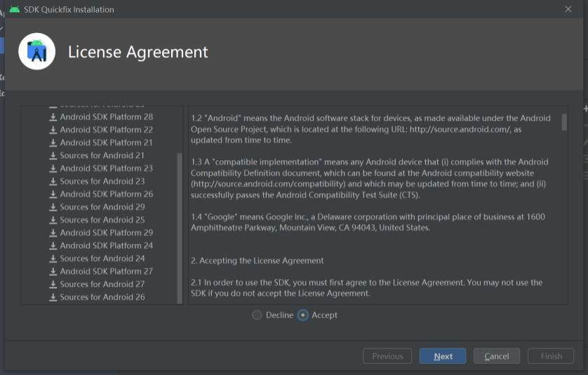Select Sources for Android 25 entry

102,220
